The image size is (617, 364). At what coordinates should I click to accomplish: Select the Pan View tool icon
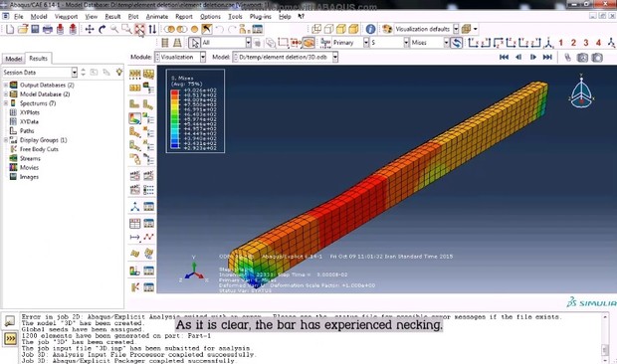click(90, 29)
